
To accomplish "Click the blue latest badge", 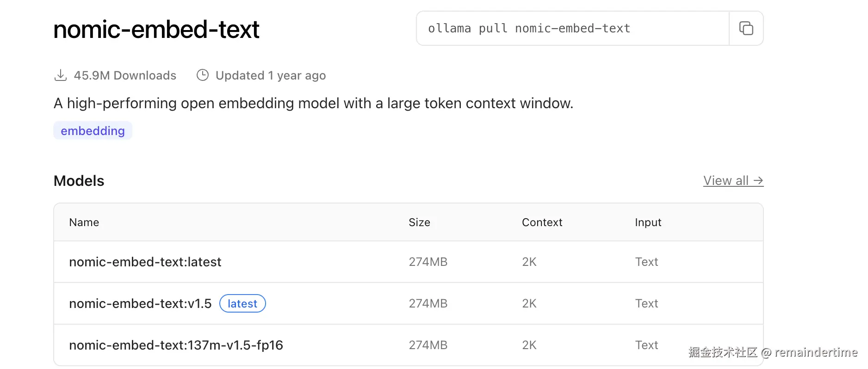I will click(242, 303).
